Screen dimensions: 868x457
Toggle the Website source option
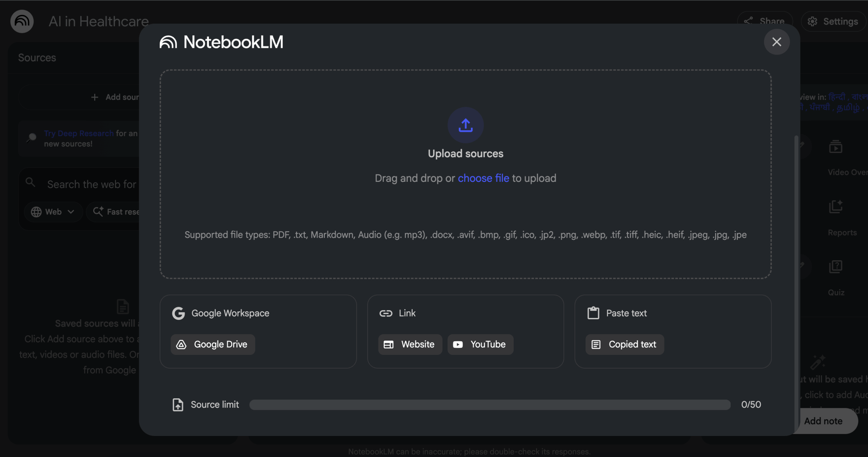tap(410, 344)
